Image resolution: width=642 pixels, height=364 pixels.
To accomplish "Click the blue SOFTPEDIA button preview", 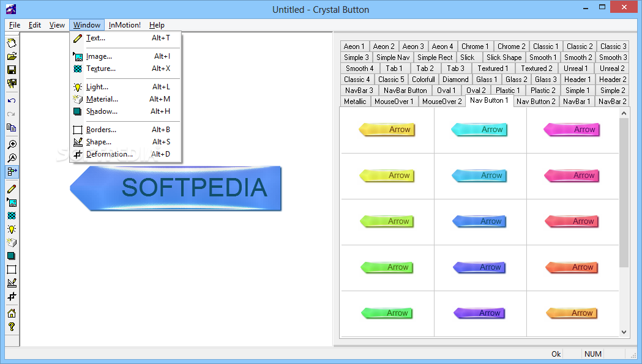I will pyautogui.click(x=176, y=188).
